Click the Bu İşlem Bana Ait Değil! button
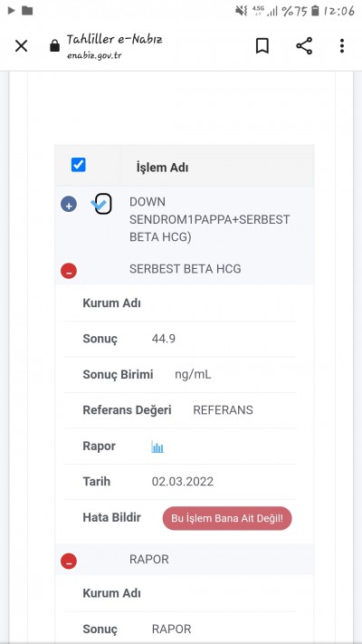Screen dimensions: 362x644 227,518
